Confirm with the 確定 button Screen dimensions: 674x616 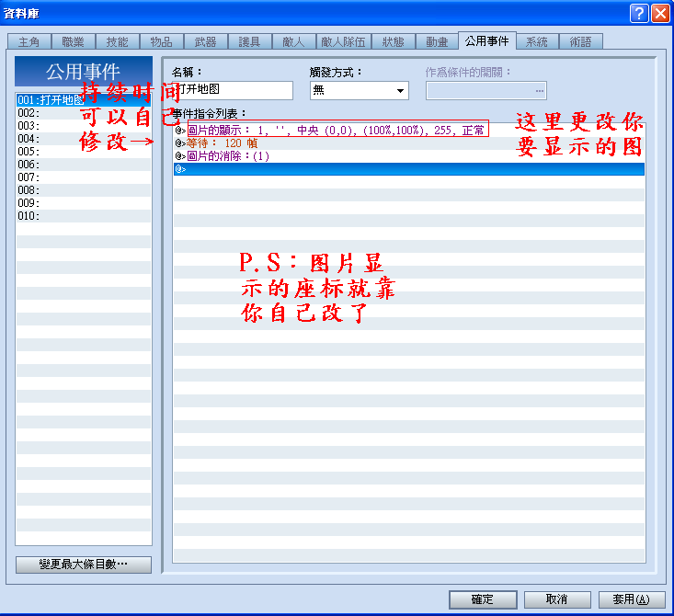483,599
